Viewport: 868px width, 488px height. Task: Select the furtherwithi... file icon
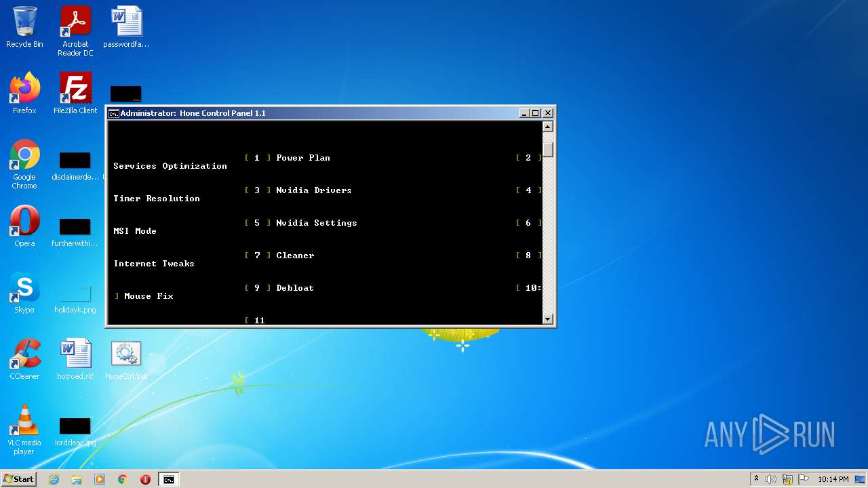click(75, 232)
